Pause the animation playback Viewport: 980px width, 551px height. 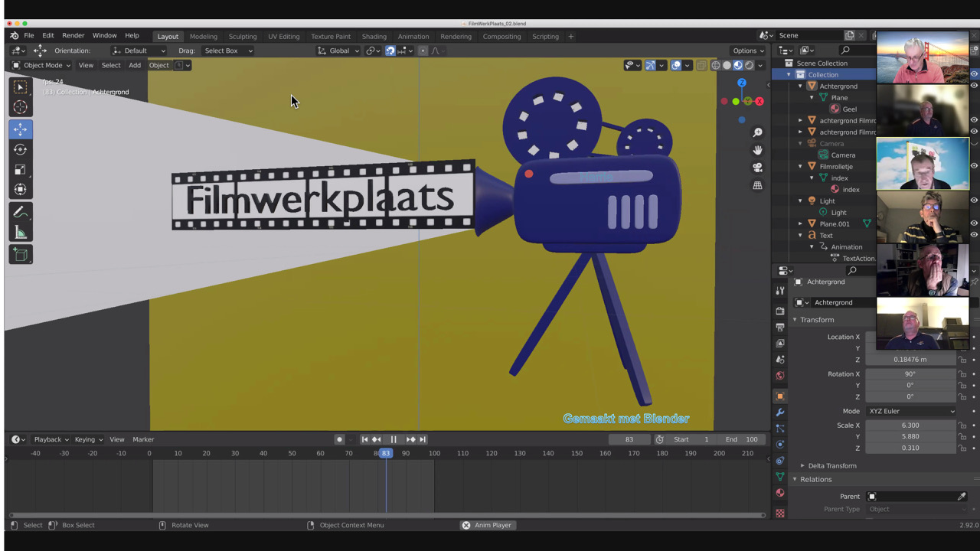coord(394,439)
